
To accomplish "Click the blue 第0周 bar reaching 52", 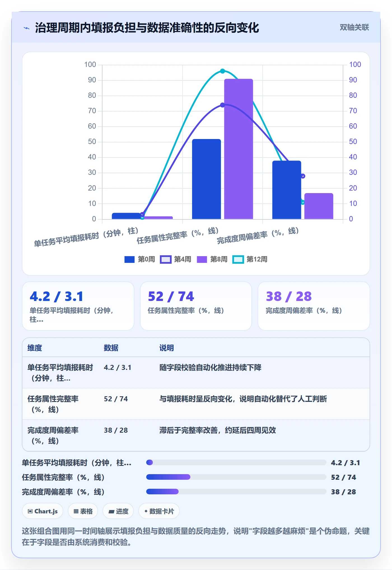I will pyautogui.click(x=206, y=179).
